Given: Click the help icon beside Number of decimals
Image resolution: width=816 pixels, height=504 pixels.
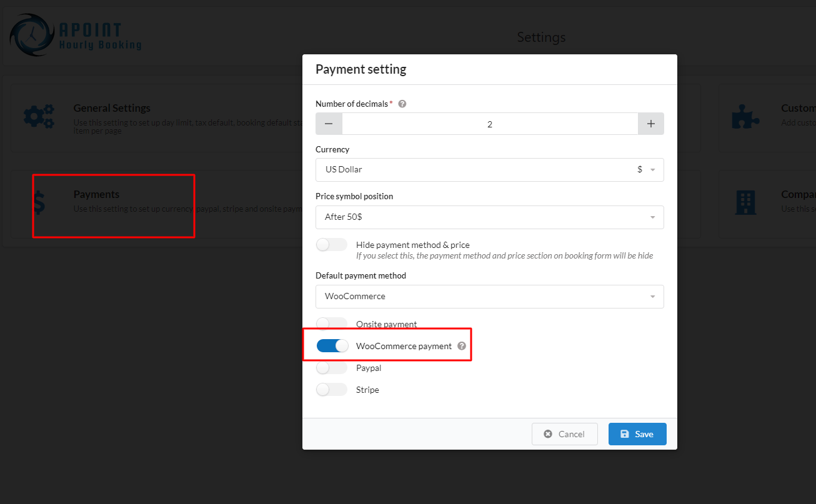Looking at the screenshot, I should [x=402, y=104].
